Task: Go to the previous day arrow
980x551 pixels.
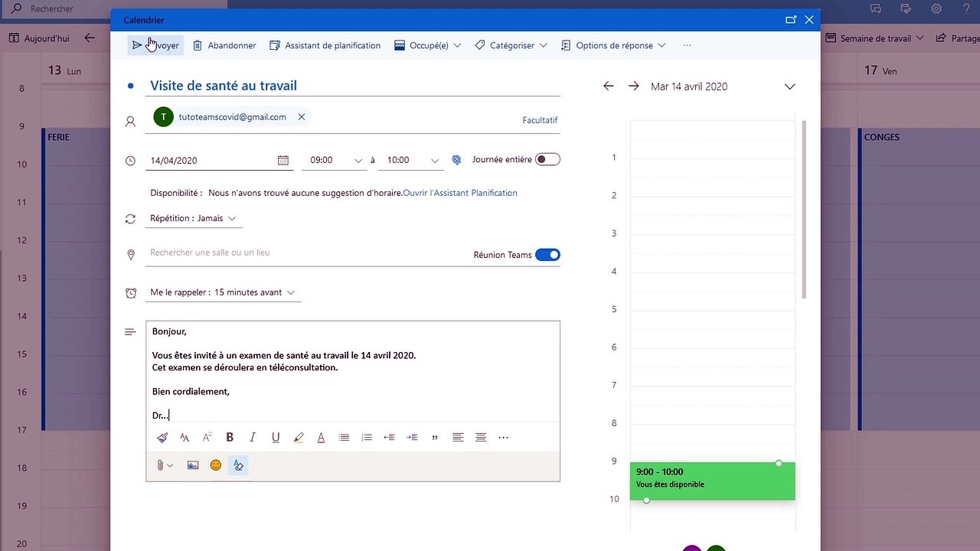Action: tap(609, 86)
